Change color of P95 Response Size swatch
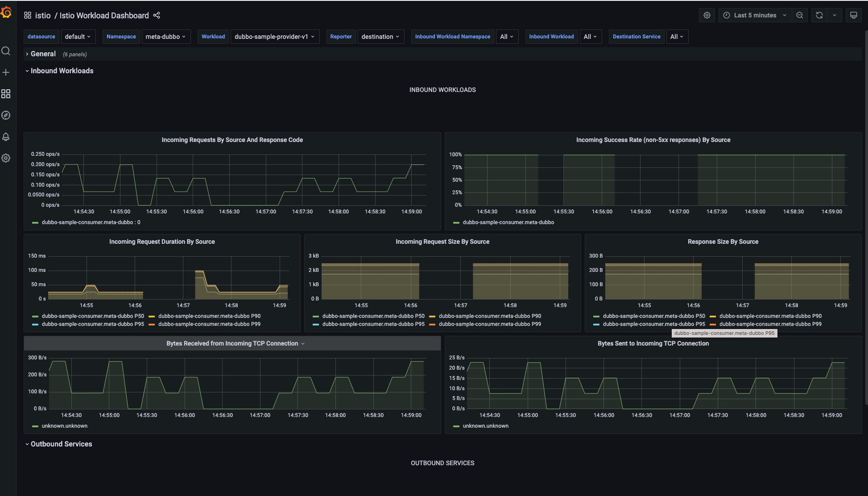The image size is (868, 496). coord(596,325)
